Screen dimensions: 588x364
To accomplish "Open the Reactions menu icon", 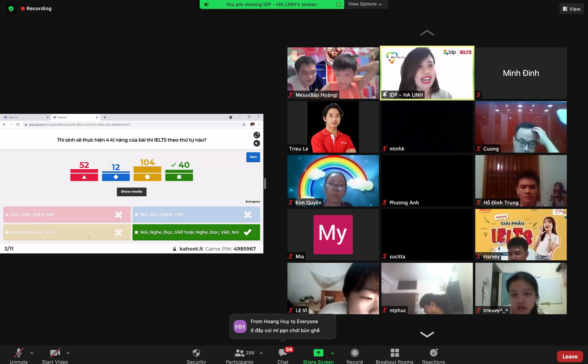I will coord(433,353).
